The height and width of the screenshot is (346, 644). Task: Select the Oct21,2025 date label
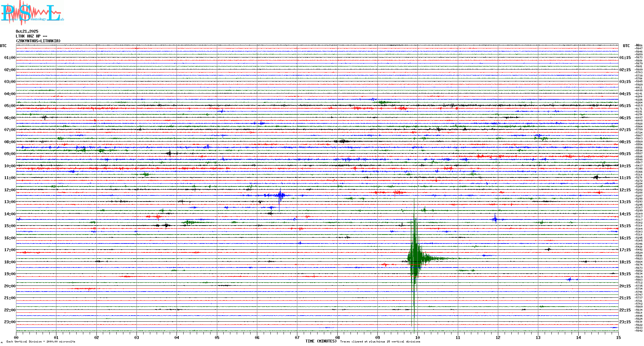point(27,31)
